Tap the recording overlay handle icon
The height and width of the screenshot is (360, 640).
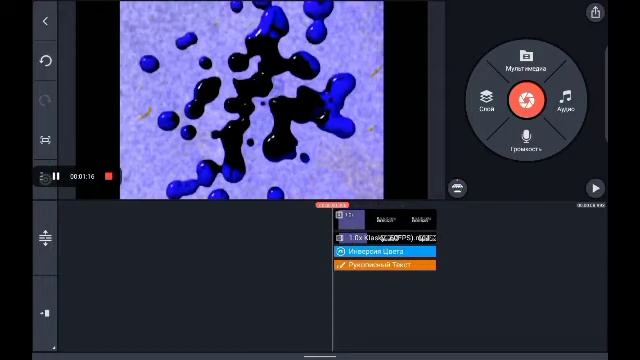point(44,177)
